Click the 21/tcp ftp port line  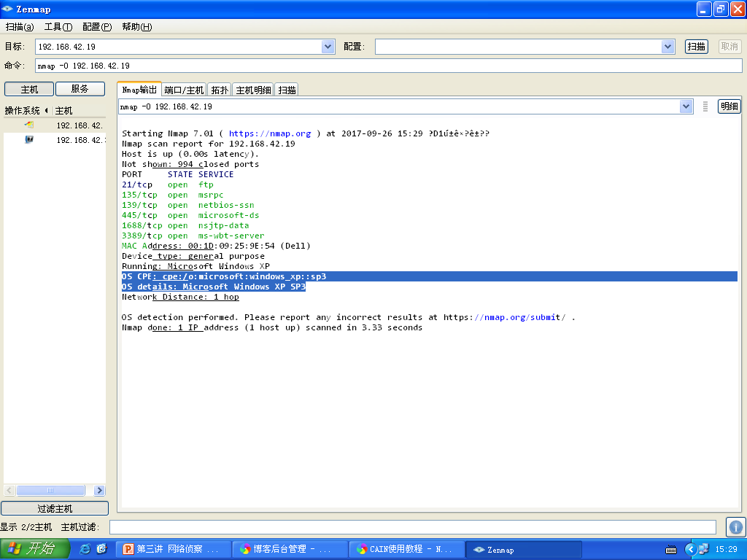168,184
